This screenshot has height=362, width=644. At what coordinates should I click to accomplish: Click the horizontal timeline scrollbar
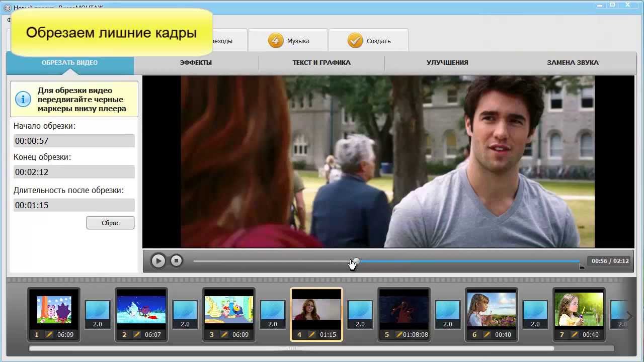point(292,348)
